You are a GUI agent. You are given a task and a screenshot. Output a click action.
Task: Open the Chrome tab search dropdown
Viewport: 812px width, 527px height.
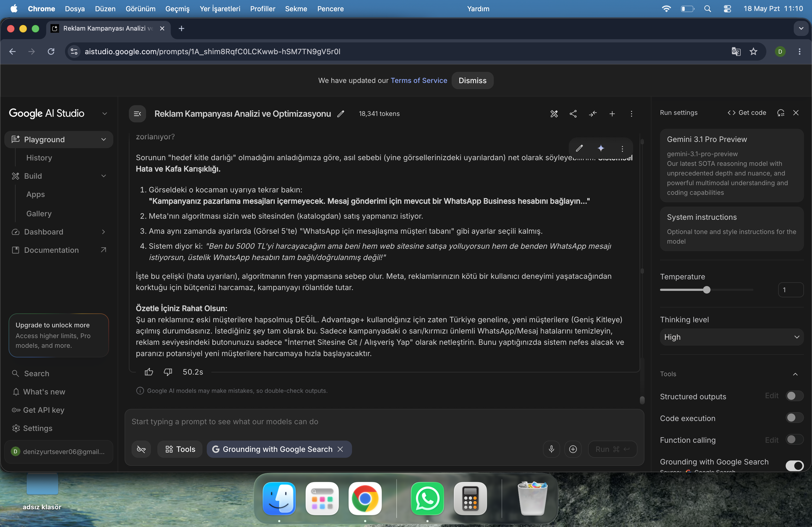[801, 29]
